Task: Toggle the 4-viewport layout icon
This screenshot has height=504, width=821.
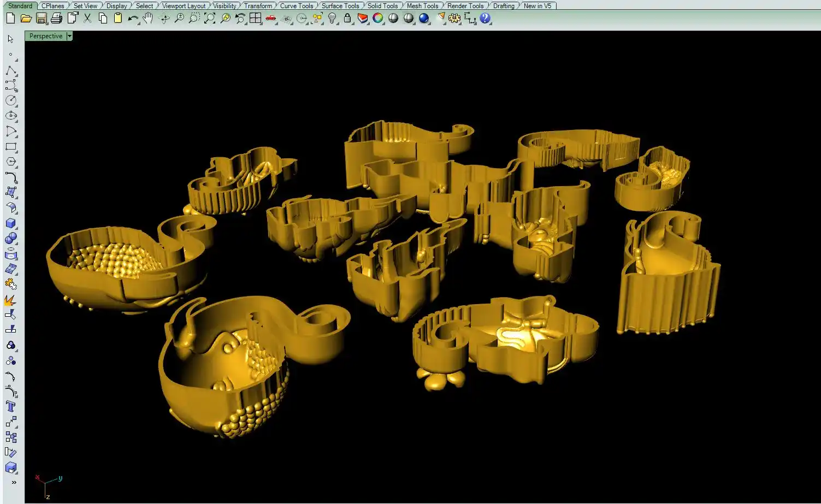Action: [255, 18]
